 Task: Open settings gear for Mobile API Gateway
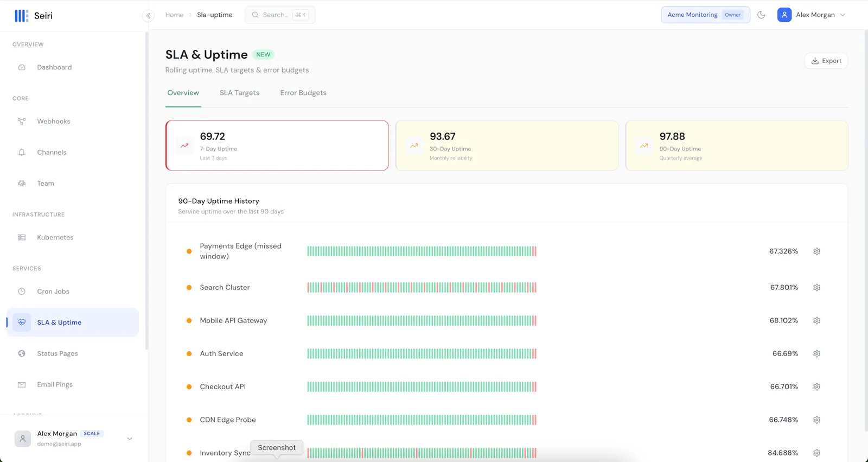tap(816, 321)
